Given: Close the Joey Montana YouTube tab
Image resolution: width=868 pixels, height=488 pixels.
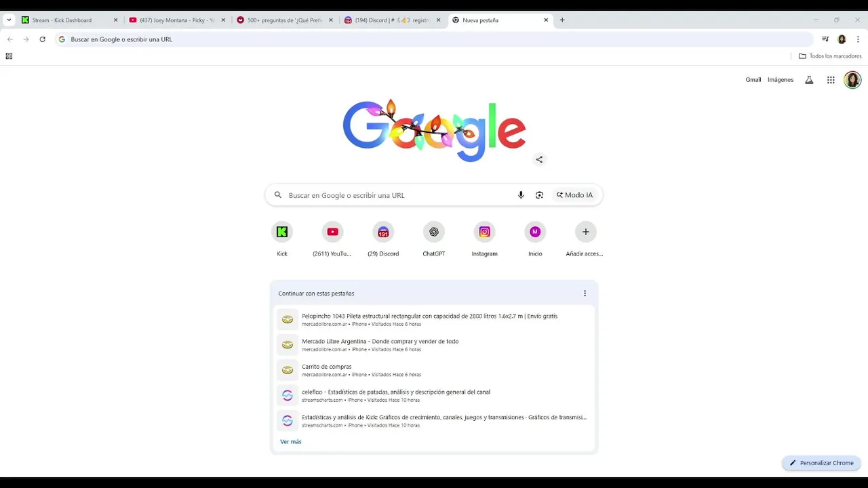Looking at the screenshot, I should pyautogui.click(x=223, y=20).
